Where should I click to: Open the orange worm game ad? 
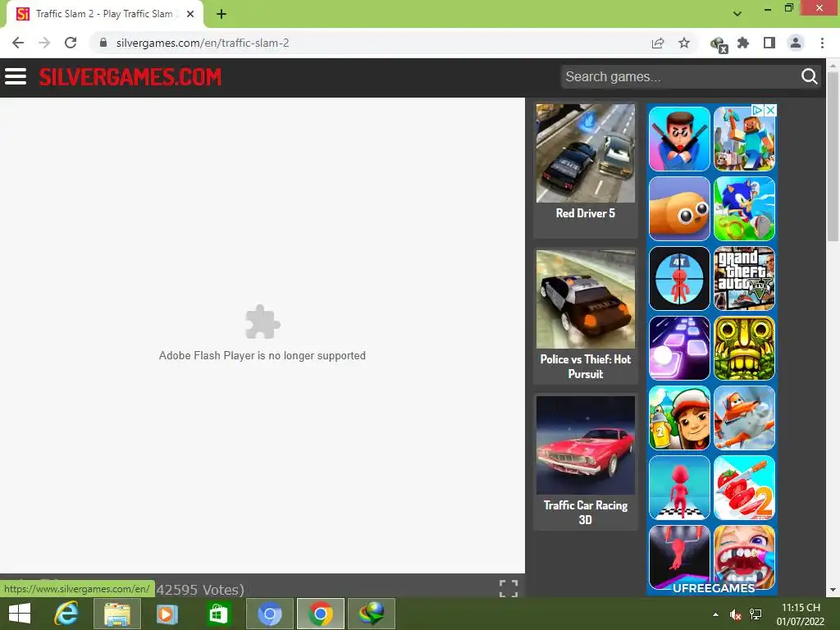pyautogui.click(x=679, y=208)
